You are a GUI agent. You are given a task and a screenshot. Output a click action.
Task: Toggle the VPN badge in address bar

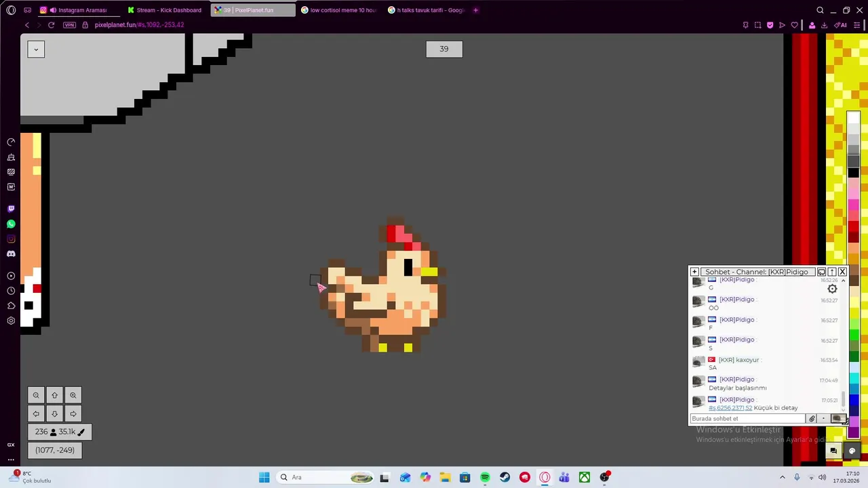69,25
